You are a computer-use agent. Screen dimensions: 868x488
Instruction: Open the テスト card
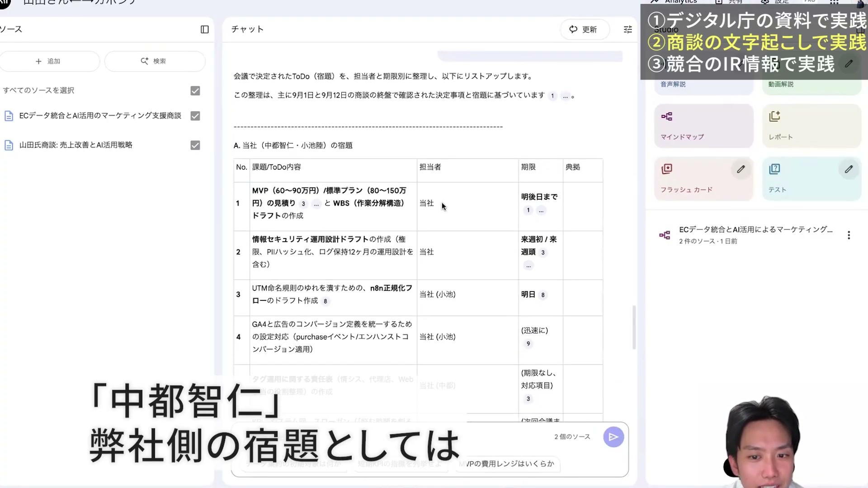[811, 178]
